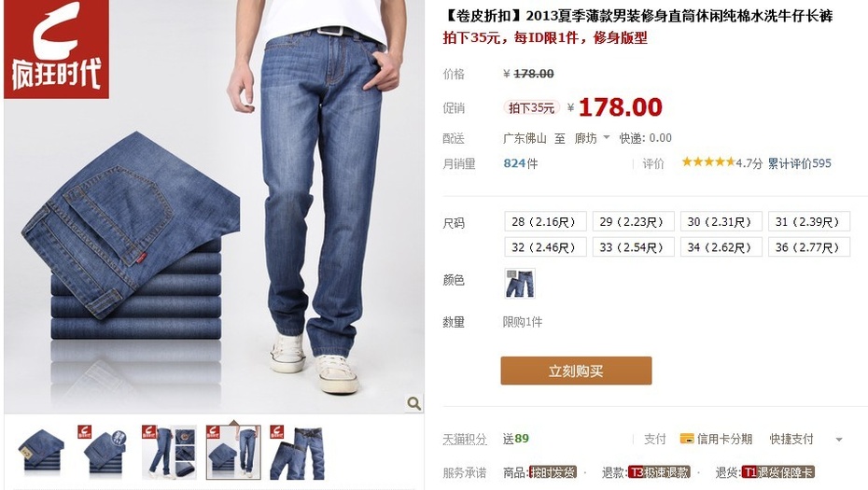Image resolution: width=868 pixels, height=490 pixels.
Task: Select size 33 (2.54尺)
Action: 634,247
